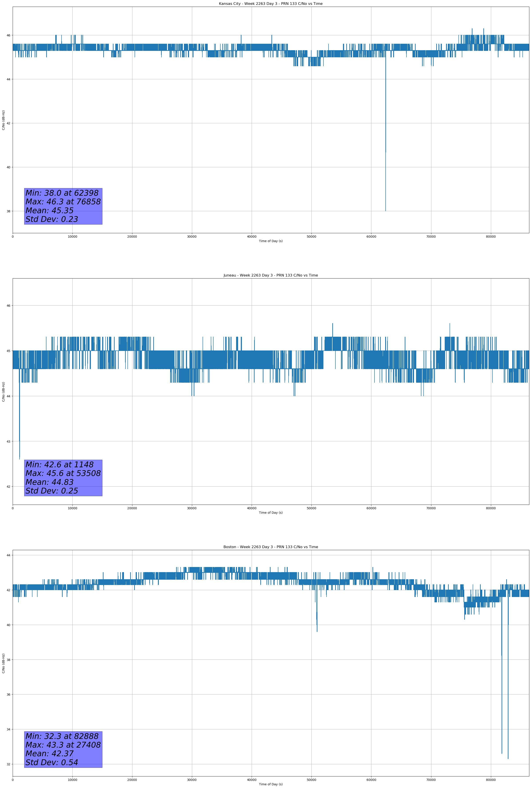This screenshot has height=788, width=532.
Task: Select 'Max: 43.3 at 27408' stat line
Action: [x=63, y=745]
